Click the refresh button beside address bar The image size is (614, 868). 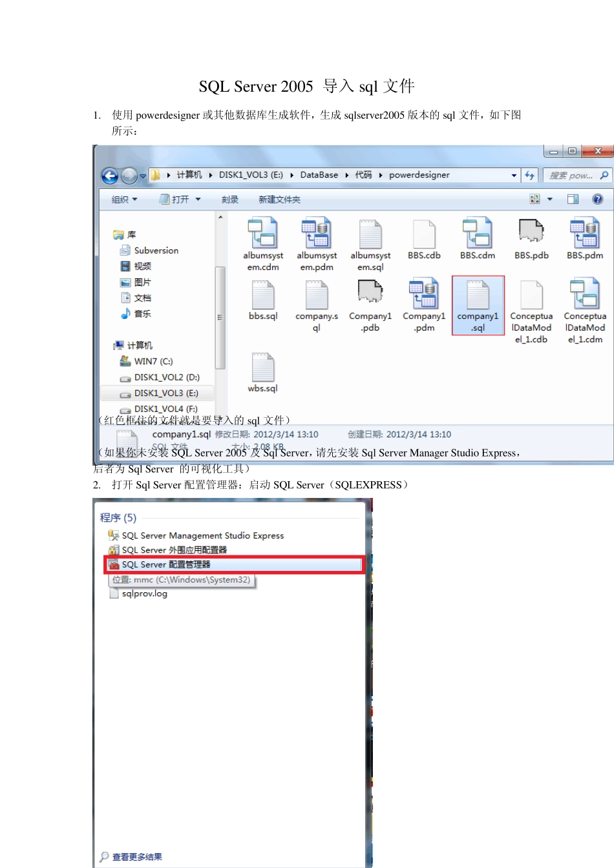click(x=530, y=175)
